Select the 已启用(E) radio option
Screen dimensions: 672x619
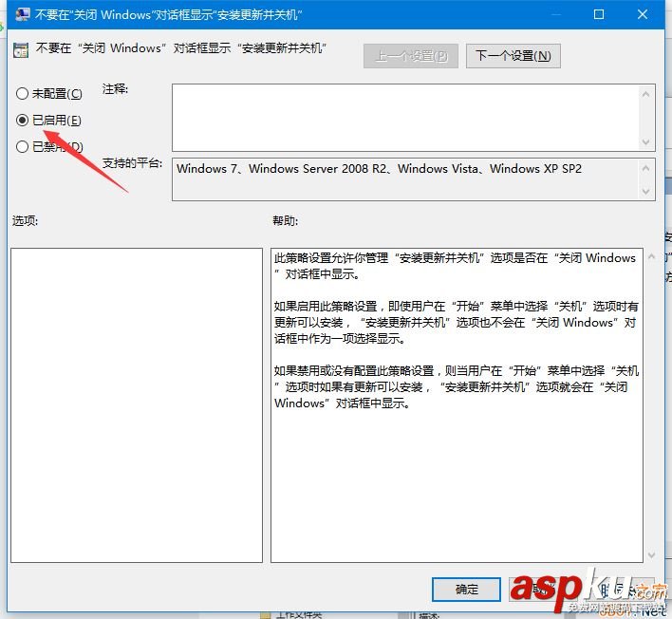click(x=48, y=120)
